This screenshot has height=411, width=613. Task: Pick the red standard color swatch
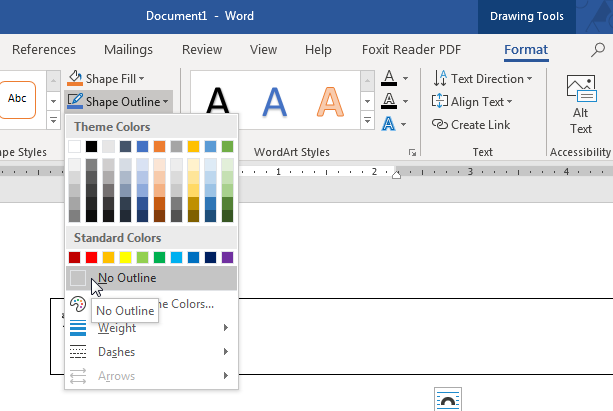92,257
